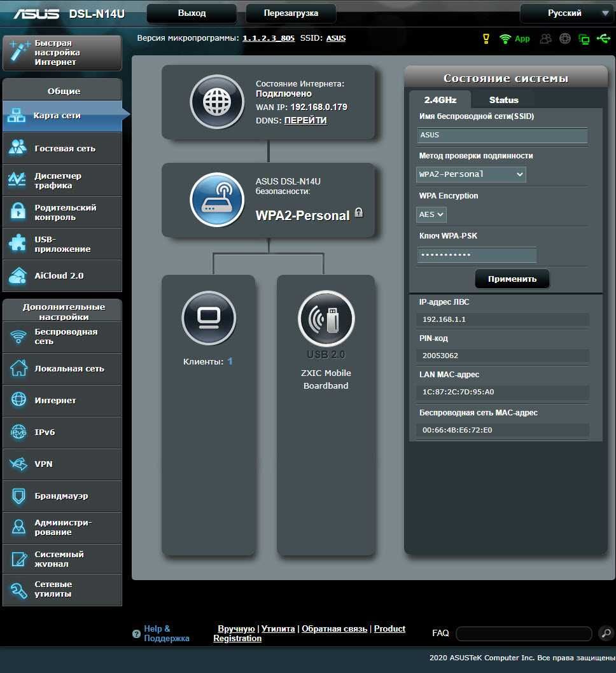This screenshot has width=616, height=673.
Task: Open Родительский контроль section
Action: click(62, 212)
